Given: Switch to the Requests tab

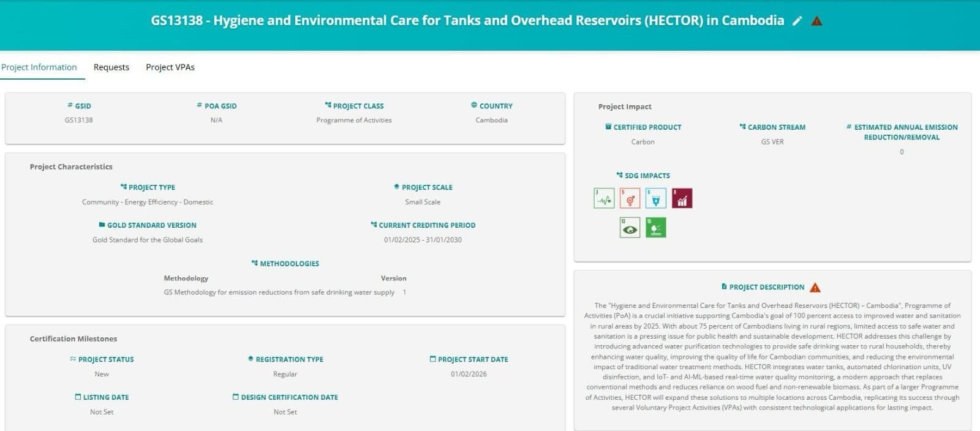Looking at the screenshot, I should pyautogui.click(x=111, y=67).
